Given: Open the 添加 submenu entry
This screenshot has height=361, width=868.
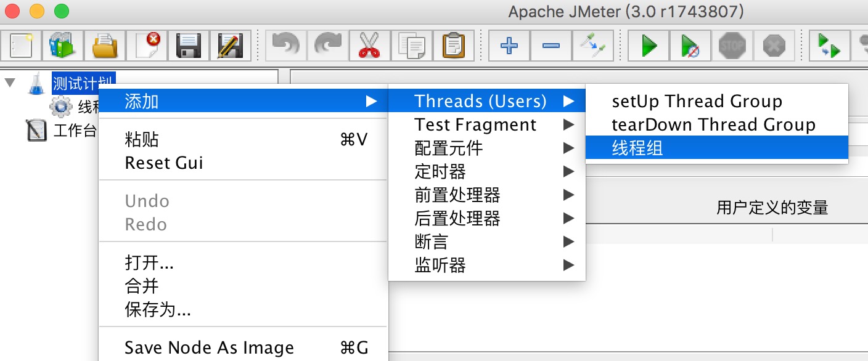Looking at the screenshot, I should [244, 101].
